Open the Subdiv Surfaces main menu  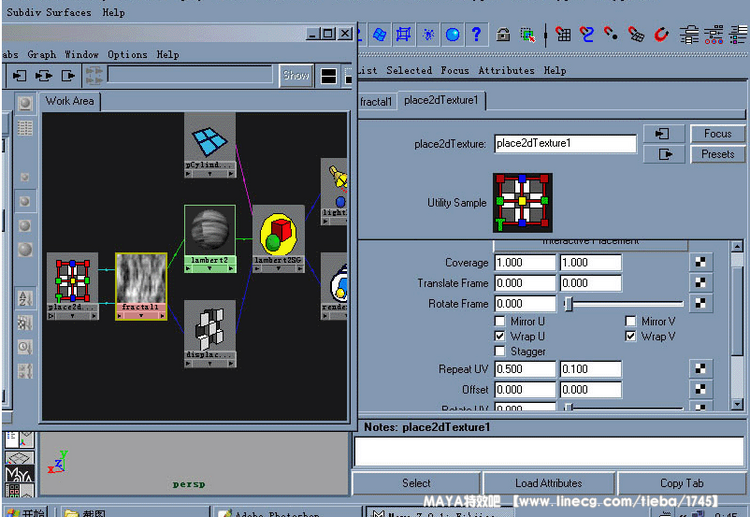(49, 12)
